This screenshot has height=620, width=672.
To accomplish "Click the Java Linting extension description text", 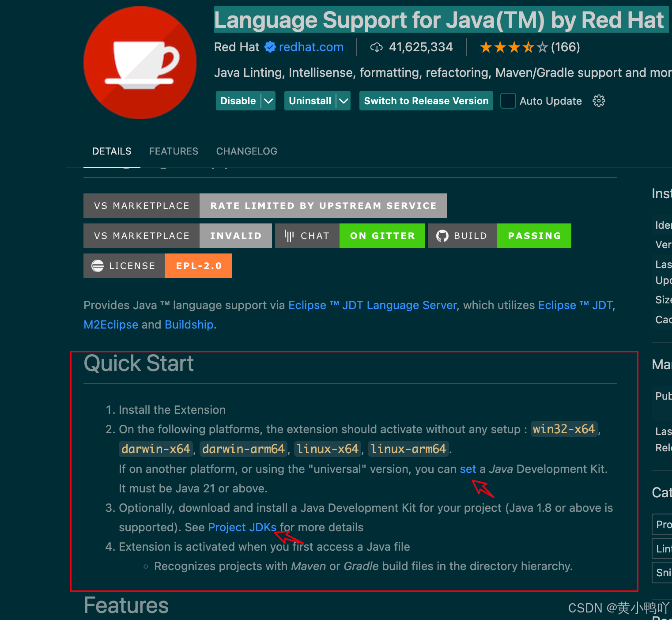I will 443,72.
